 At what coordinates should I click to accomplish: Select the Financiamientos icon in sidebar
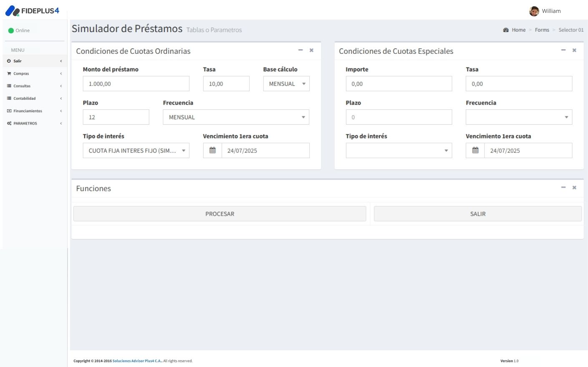coord(9,111)
